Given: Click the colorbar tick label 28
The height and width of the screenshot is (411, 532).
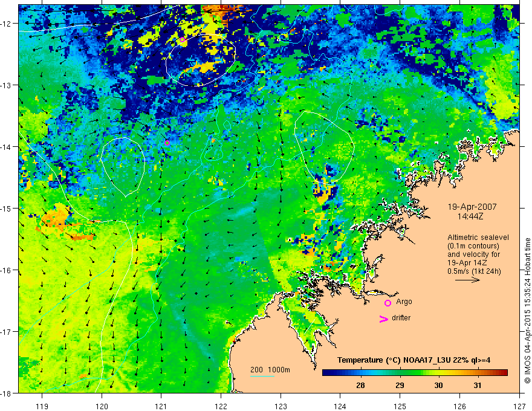Looking at the screenshot, I should 360,385.
